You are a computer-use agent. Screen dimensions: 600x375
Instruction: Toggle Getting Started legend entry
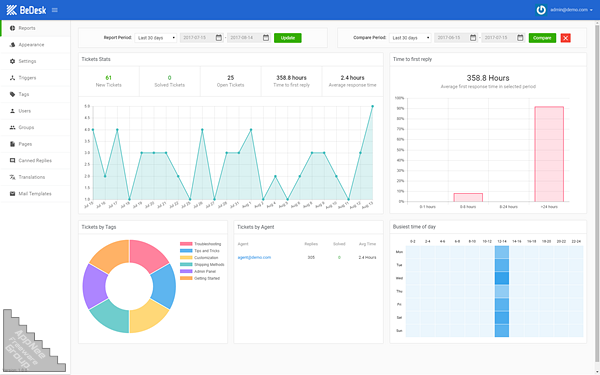200,278
